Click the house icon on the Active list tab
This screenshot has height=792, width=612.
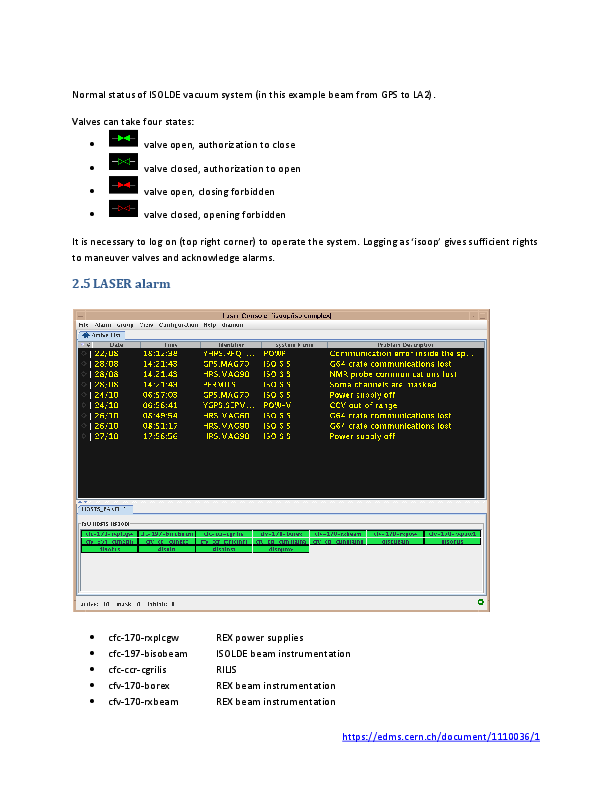point(85,335)
